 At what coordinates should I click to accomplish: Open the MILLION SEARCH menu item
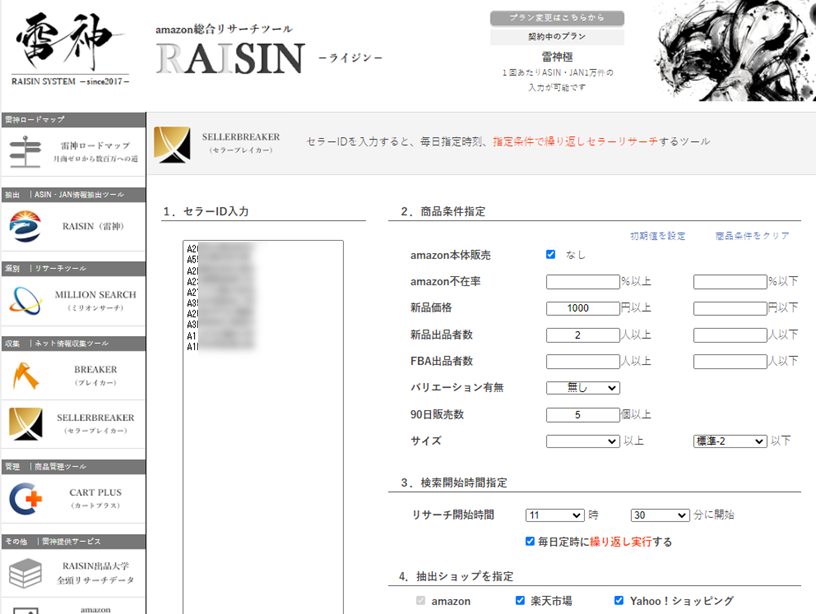pyautogui.click(x=73, y=301)
